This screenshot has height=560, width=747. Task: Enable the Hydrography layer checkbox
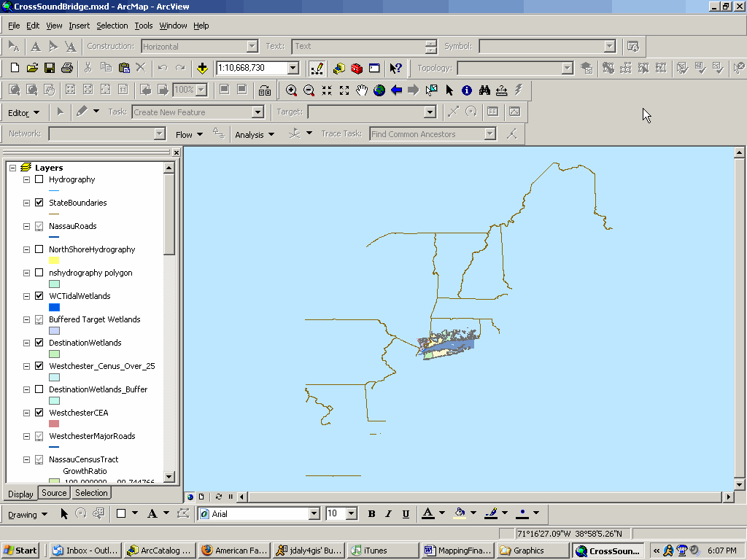point(39,179)
